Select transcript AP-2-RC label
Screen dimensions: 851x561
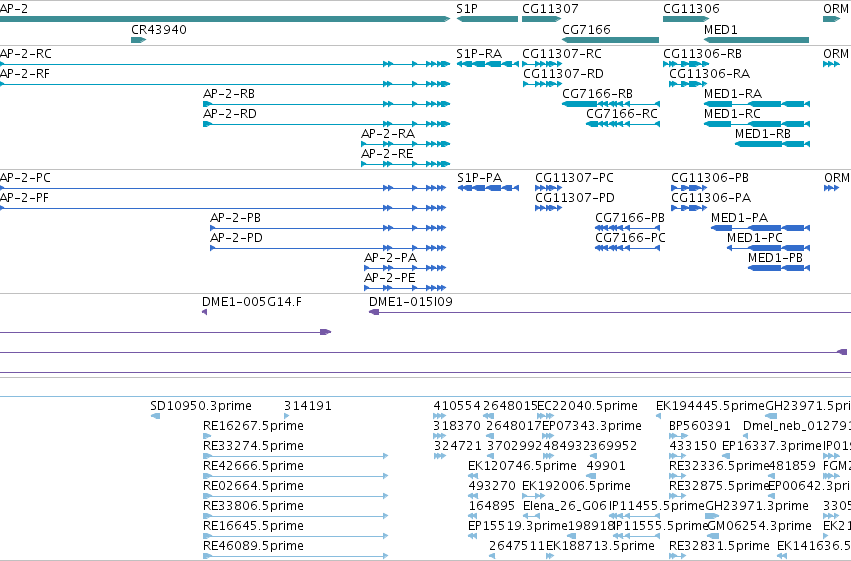point(26,54)
